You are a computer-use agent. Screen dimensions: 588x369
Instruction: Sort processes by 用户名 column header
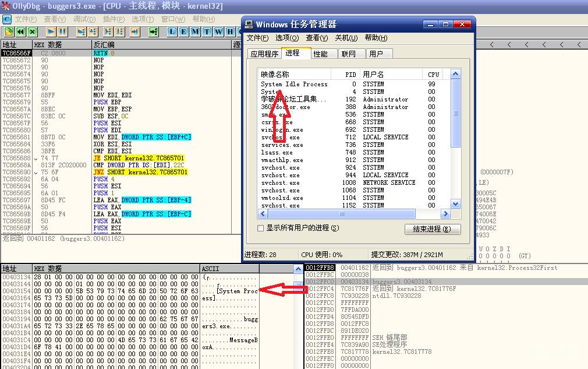391,75
